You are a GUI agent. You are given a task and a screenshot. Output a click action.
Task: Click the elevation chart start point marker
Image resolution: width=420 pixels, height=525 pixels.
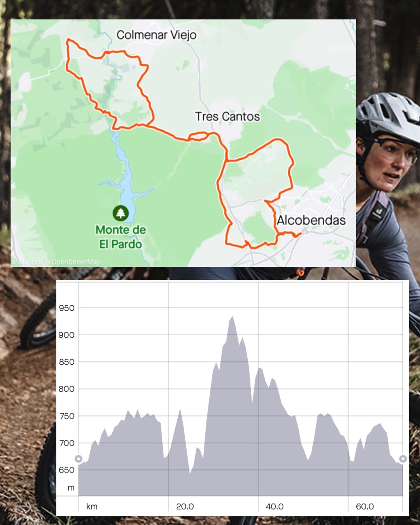click(79, 459)
